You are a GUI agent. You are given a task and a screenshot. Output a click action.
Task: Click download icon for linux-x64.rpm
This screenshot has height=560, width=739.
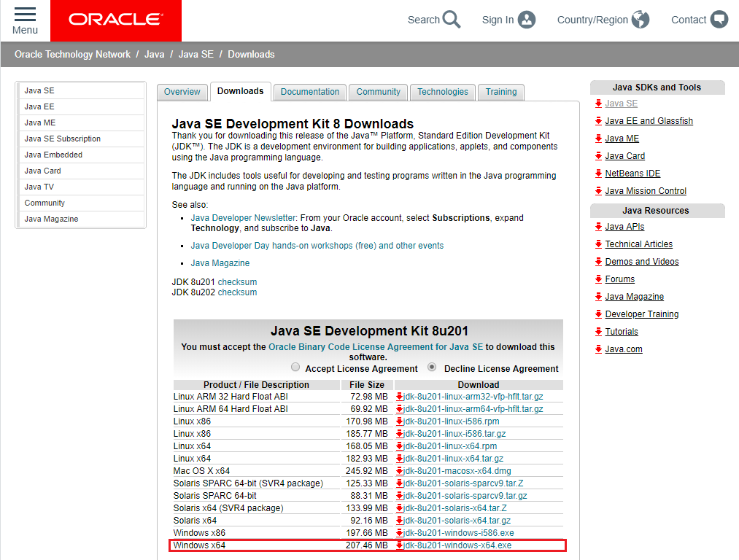[x=399, y=446]
